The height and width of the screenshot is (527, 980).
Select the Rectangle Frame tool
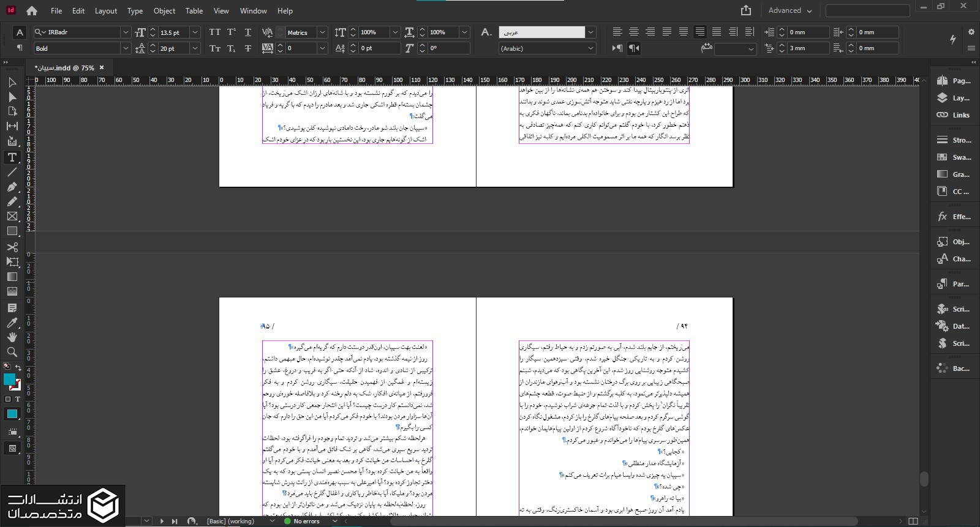(12, 216)
